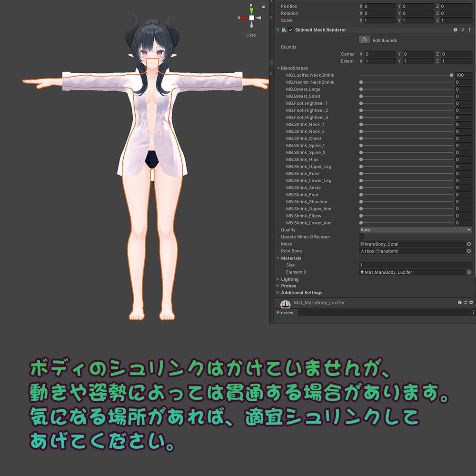Click MB.Lucifer_NeckShrink value field 100

(464, 75)
